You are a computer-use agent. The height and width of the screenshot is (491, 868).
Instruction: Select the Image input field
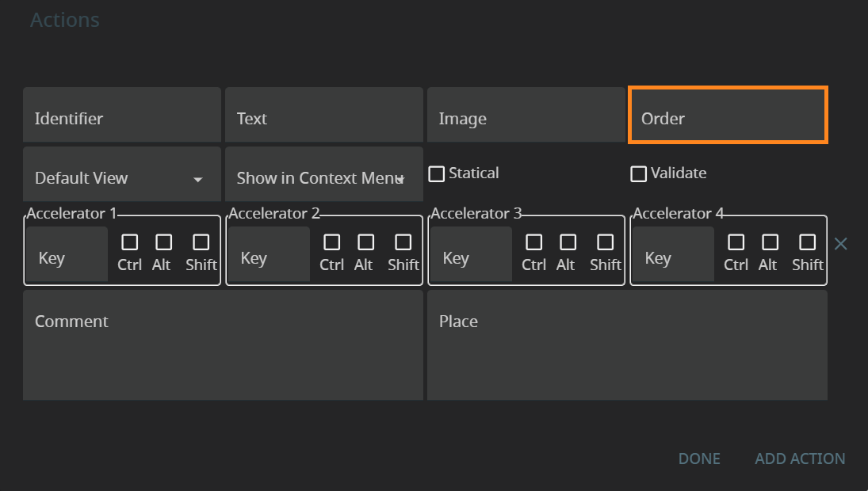(x=526, y=118)
